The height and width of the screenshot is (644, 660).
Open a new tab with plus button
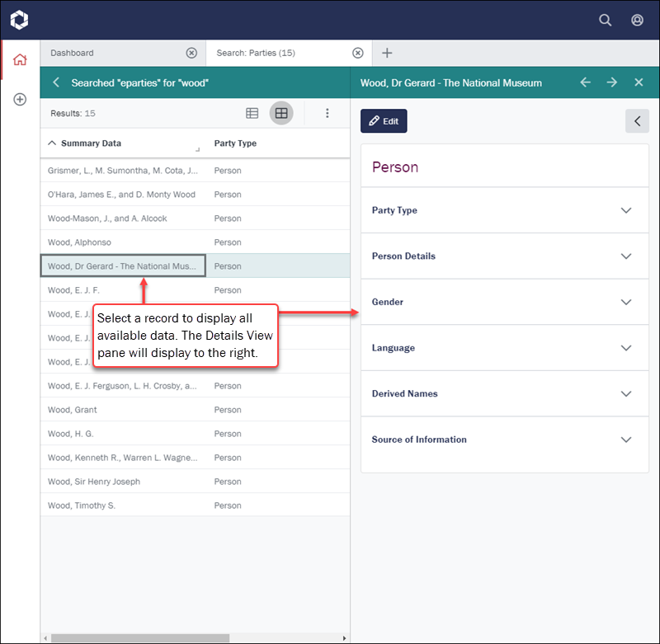(x=387, y=53)
